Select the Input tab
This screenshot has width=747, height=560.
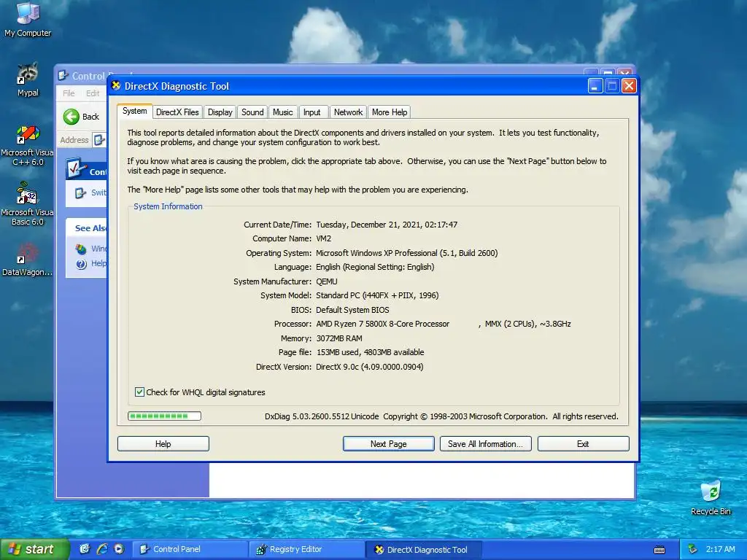pos(312,112)
